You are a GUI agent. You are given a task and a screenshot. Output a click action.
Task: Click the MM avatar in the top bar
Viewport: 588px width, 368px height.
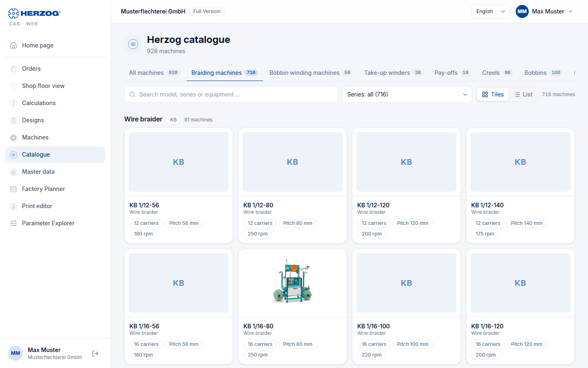pyautogui.click(x=522, y=11)
